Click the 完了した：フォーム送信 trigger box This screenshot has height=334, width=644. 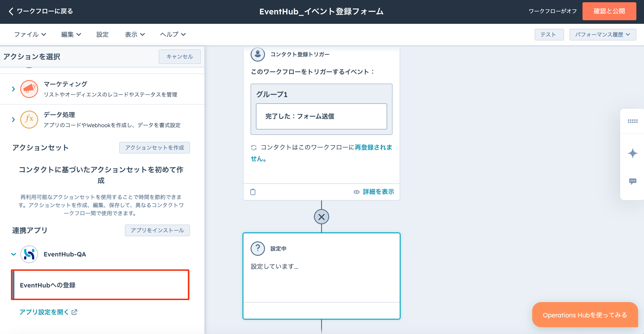321,116
